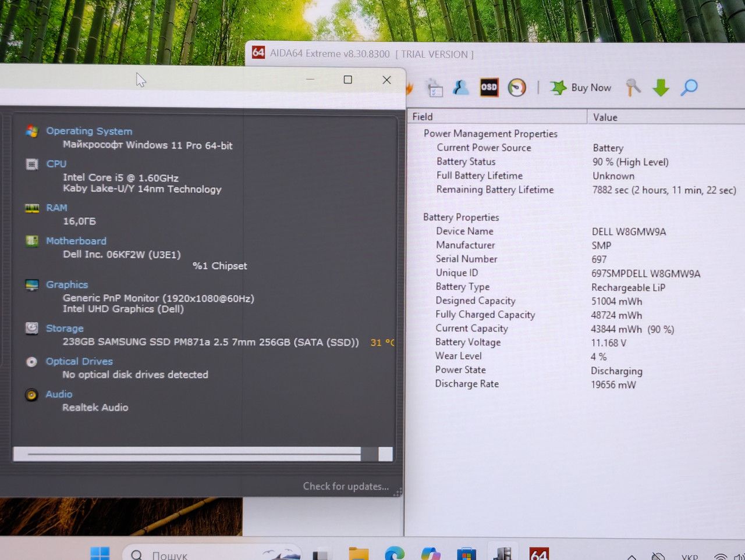This screenshot has width=745, height=560.
Task: Open the Windows Start menu
Action: pos(100,554)
